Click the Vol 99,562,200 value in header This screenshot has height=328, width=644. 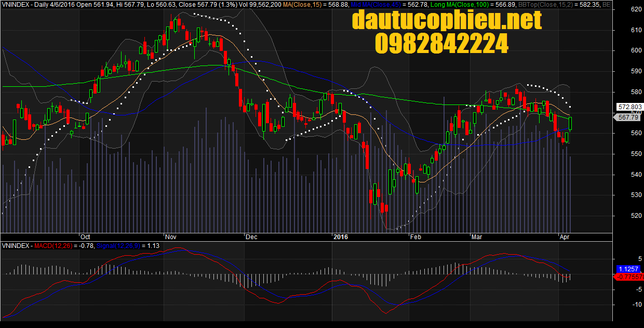click(x=261, y=4)
